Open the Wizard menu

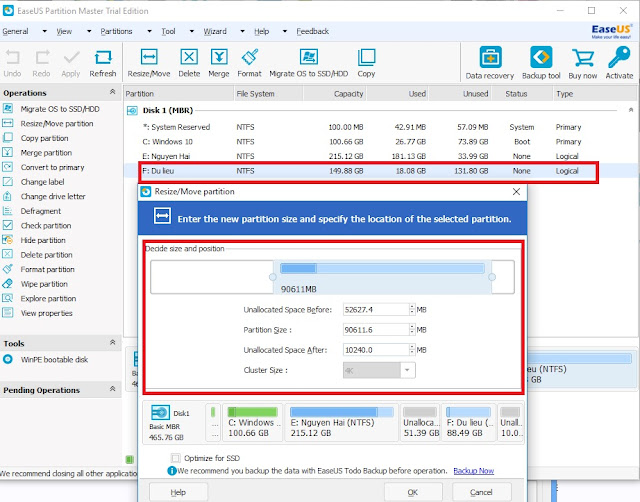[x=215, y=31]
